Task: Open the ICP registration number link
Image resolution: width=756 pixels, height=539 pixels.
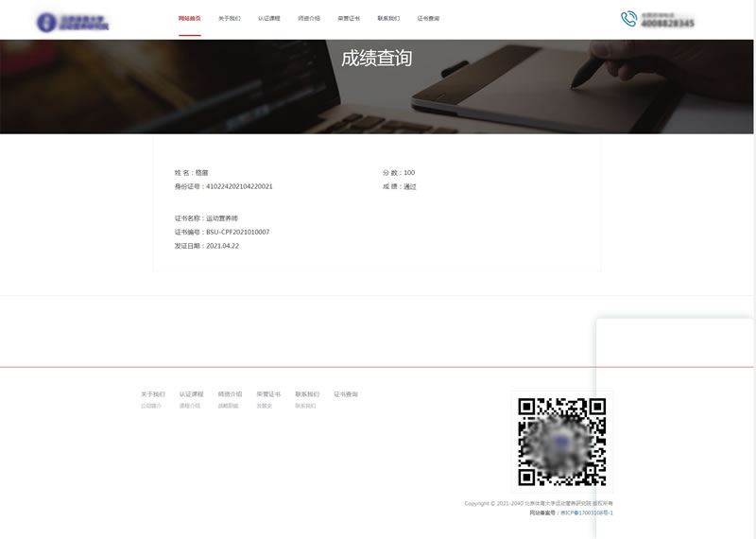Action: [587, 513]
